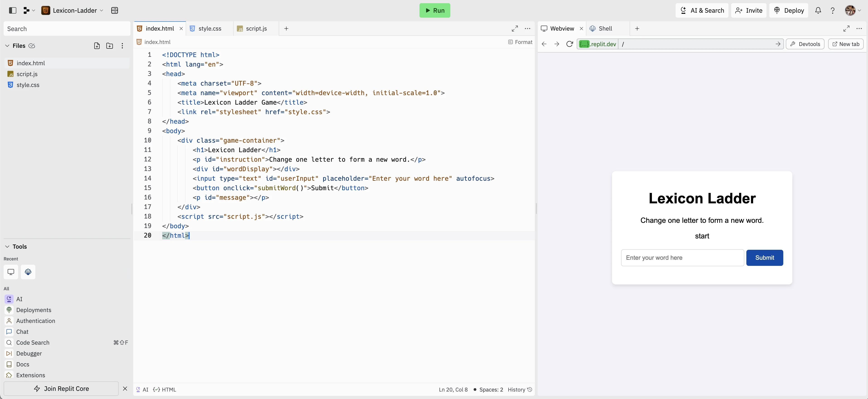Open script.js in the file tree
Viewport: 868px width, 399px height.
pos(27,74)
